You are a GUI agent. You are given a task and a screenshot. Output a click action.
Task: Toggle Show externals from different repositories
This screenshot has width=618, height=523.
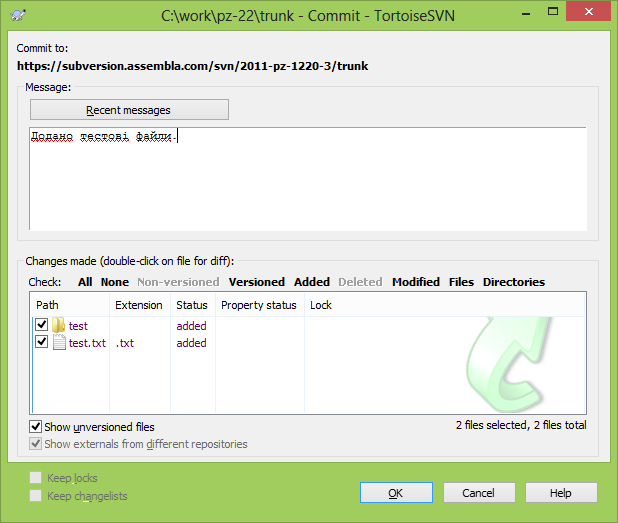(x=35, y=443)
